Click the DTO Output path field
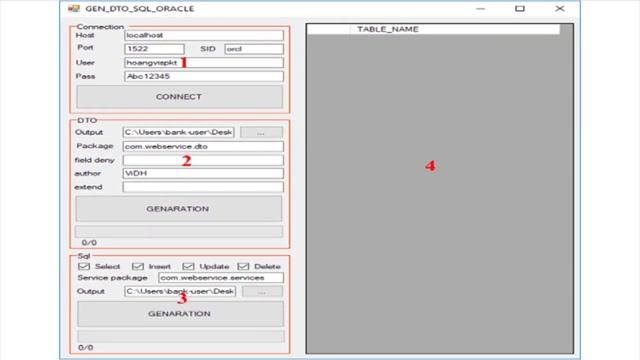The width and height of the screenshot is (640, 360). click(x=178, y=132)
